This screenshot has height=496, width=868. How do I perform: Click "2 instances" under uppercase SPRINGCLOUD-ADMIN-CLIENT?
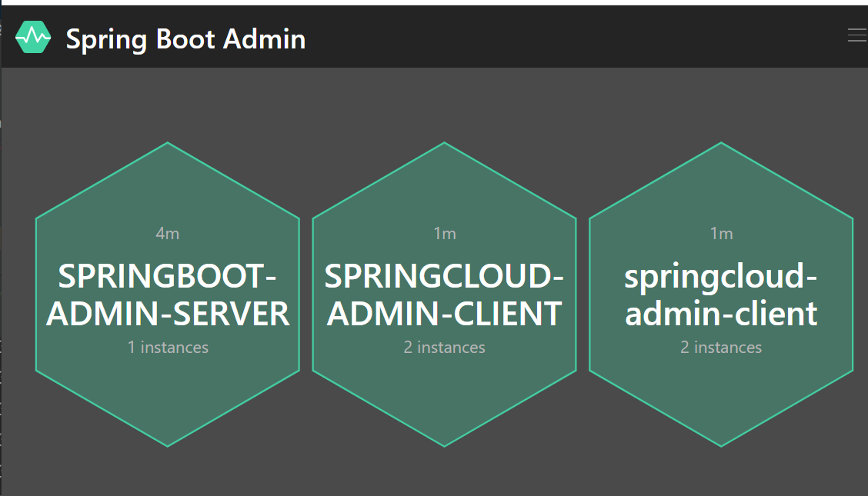pos(445,348)
